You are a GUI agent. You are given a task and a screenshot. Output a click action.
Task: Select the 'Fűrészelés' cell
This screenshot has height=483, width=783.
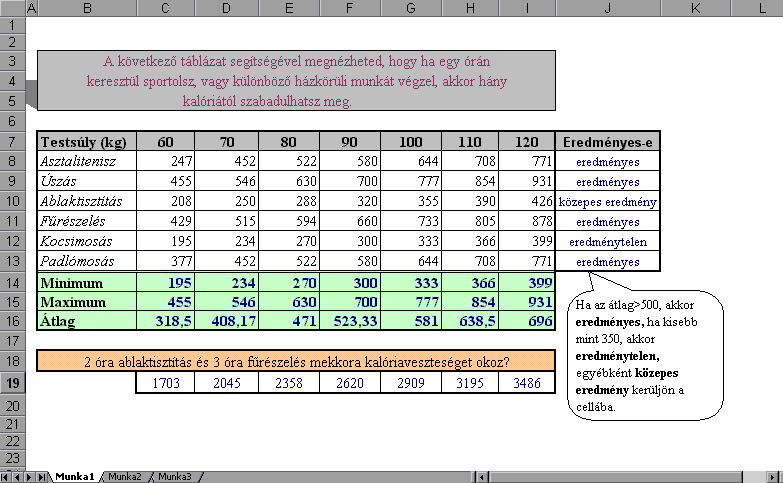[87, 221]
